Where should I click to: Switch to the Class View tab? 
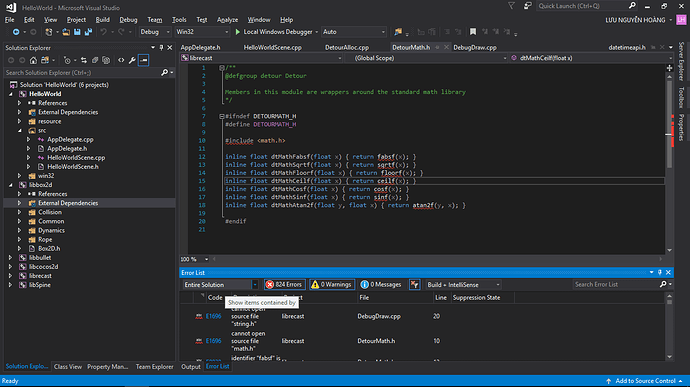[68, 367]
